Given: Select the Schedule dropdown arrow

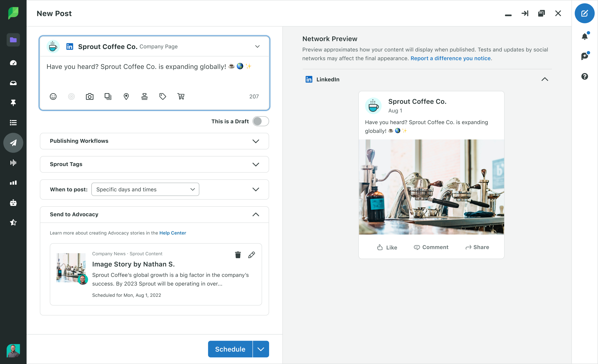Looking at the screenshot, I should click(x=260, y=349).
